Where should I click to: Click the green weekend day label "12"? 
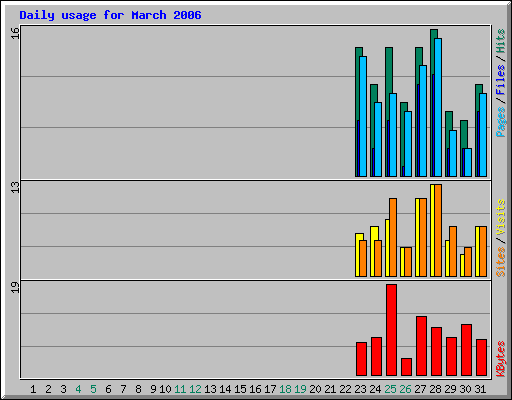195,389
